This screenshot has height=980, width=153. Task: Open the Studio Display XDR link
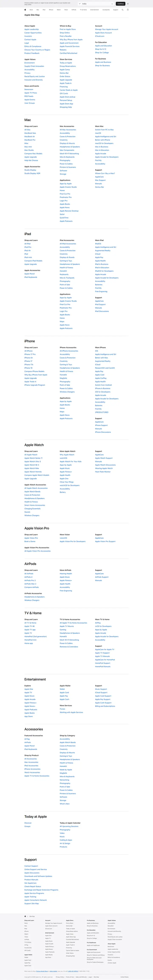32,173
